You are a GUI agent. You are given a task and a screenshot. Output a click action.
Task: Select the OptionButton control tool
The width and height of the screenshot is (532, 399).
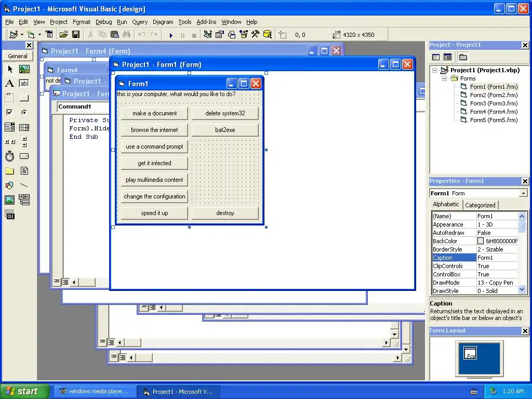24,112
